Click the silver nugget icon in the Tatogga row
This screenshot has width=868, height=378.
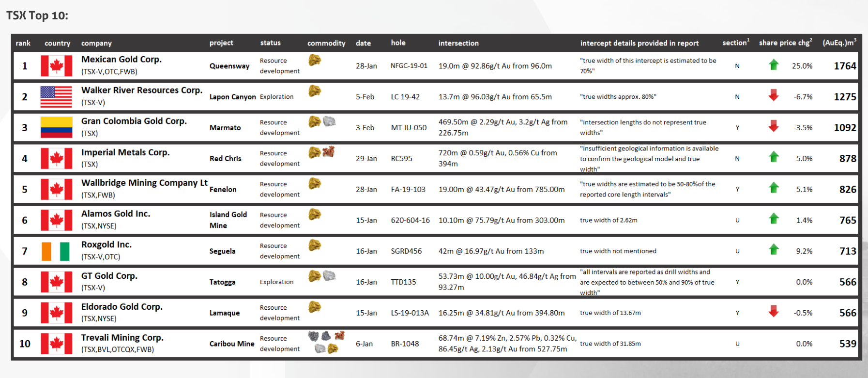click(x=329, y=276)
